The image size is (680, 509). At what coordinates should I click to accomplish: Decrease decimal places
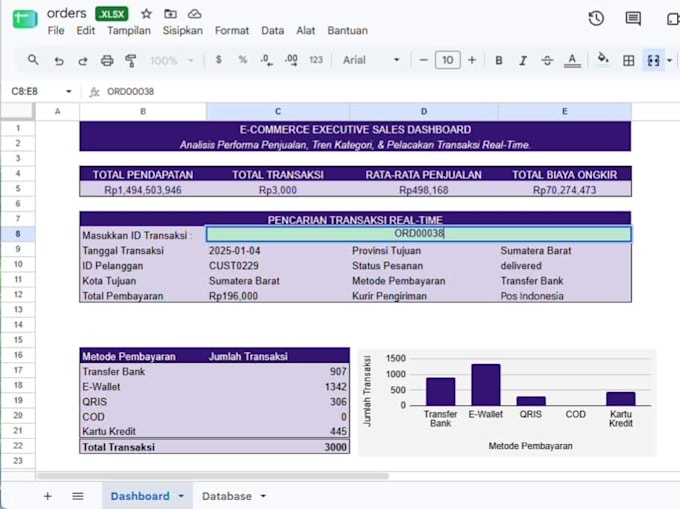[x=266, y=60]
